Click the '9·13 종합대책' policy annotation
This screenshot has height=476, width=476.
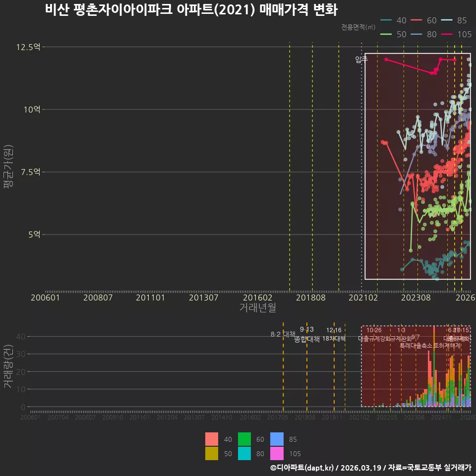coord(307,334)
